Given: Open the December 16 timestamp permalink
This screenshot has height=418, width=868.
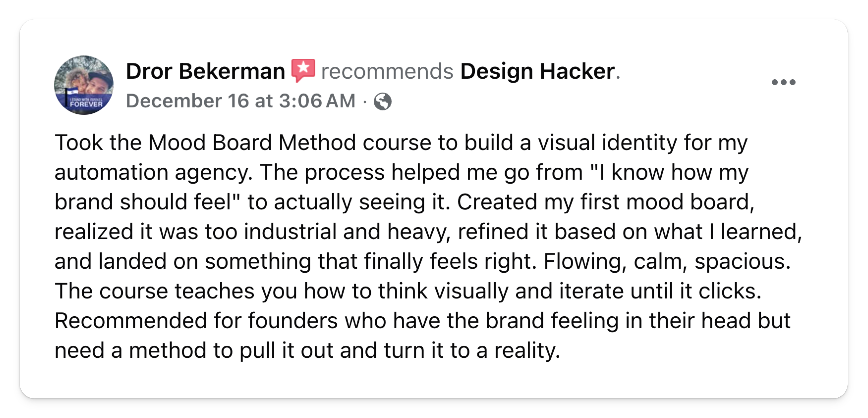Looking at the screenshot, I should 241,101.
